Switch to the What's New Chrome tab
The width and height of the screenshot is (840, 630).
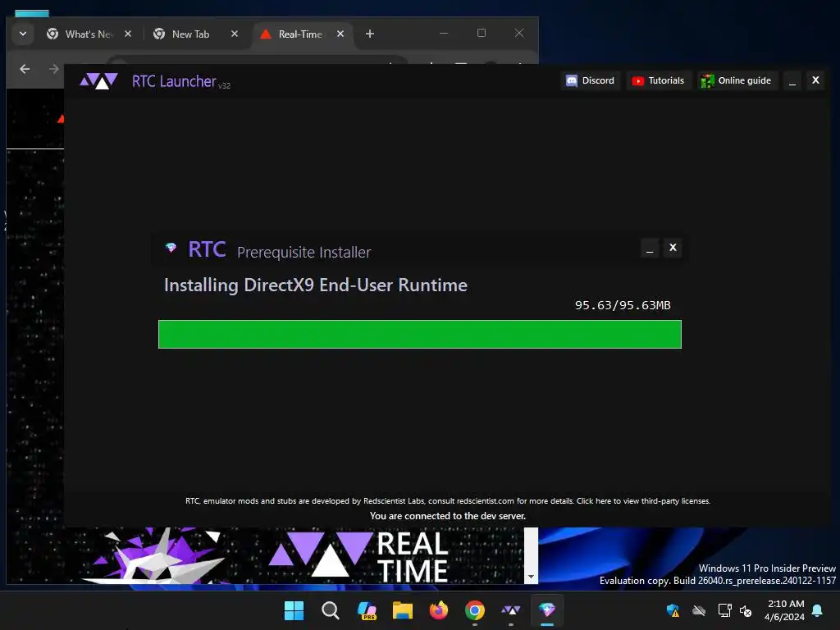tap(89, 34)
